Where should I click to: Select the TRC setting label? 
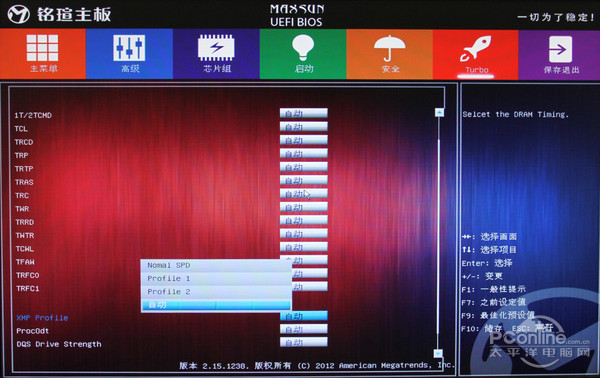point(22,196)
